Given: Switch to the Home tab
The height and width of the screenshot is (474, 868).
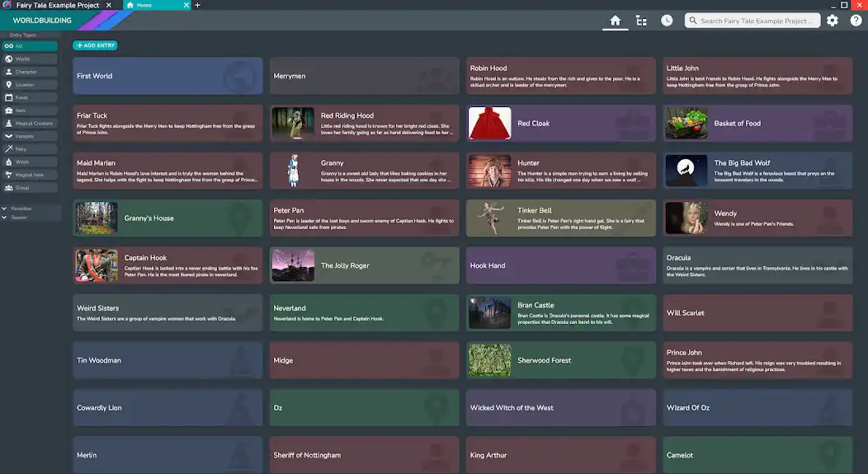Looking at the screenshot, I should click(x=144, y=5).
